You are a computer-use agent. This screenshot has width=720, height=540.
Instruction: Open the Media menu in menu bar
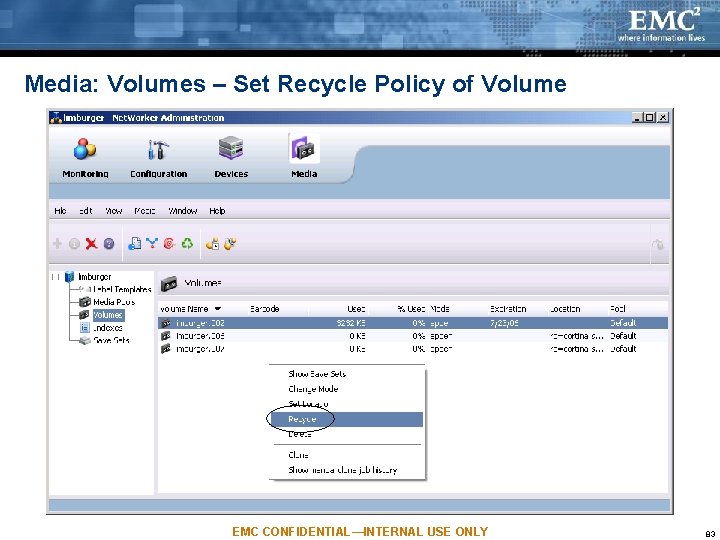point(145,211)
